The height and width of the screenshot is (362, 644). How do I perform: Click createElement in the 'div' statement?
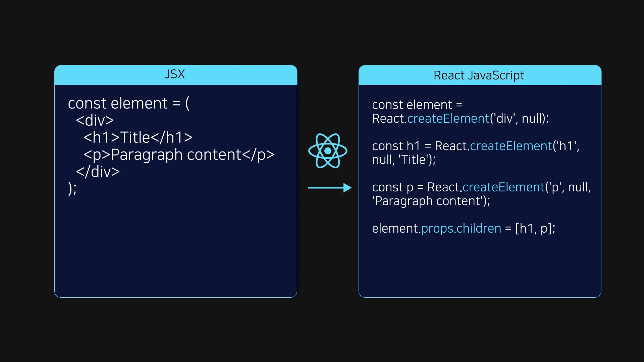click(448, 119)
